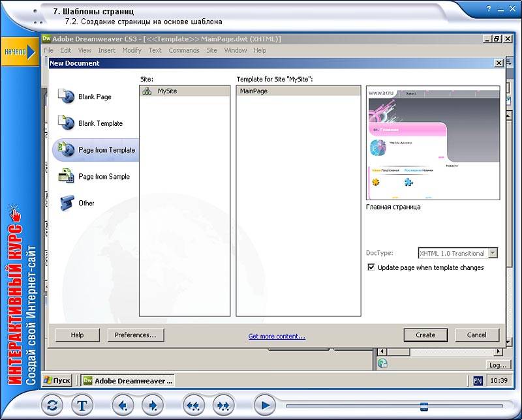Viewport: 522px width, 420px height.
Task: Open the Edit menu
Action: pos(66,50)
